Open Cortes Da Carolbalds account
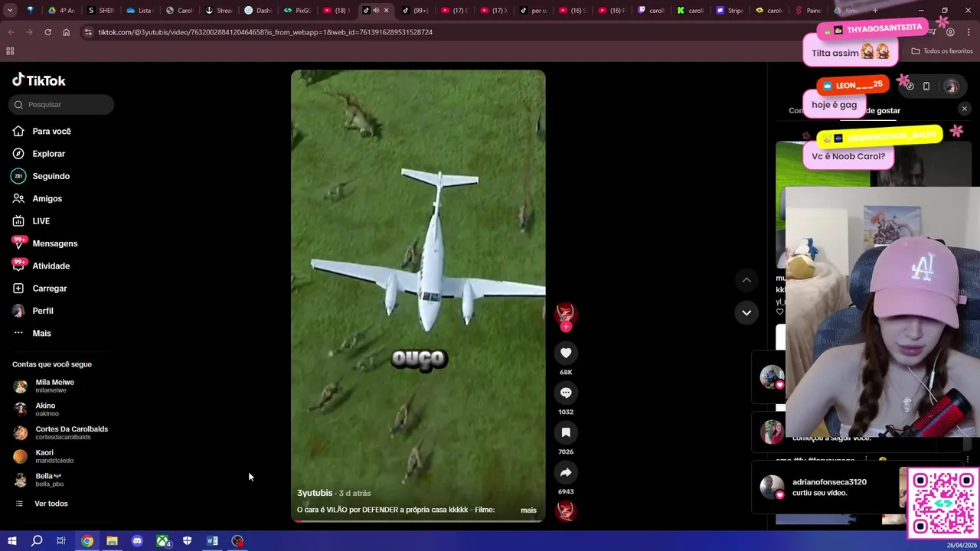 71,432
